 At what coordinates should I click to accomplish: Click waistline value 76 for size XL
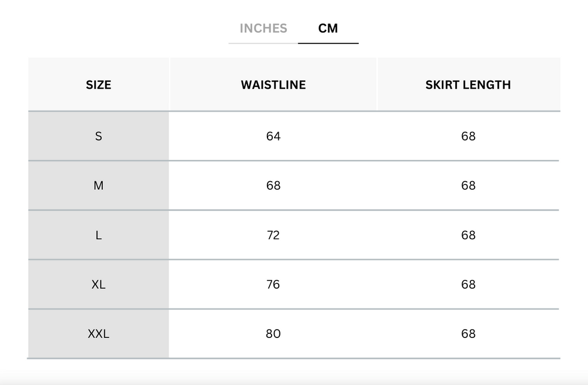coord(273,284)
